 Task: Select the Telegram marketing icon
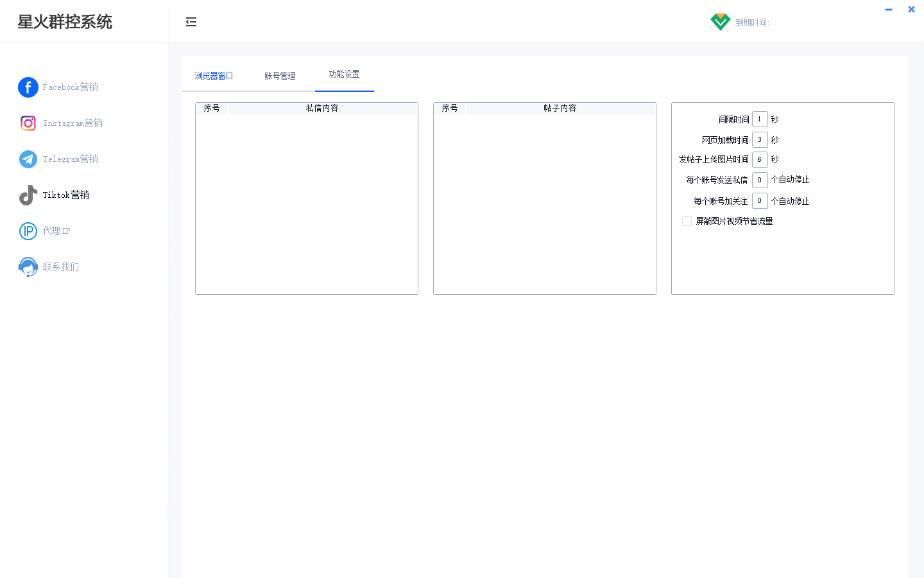pyautogui.click(x=28, y=159)
